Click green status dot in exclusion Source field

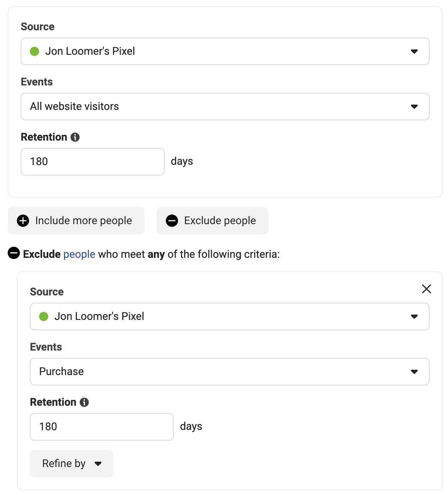[x=44, y=316]
